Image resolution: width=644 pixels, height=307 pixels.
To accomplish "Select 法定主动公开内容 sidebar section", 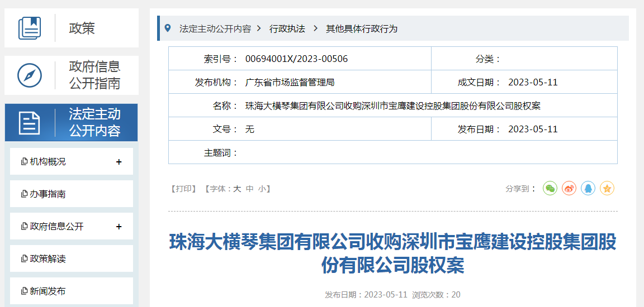I will (x=72, y=123).
